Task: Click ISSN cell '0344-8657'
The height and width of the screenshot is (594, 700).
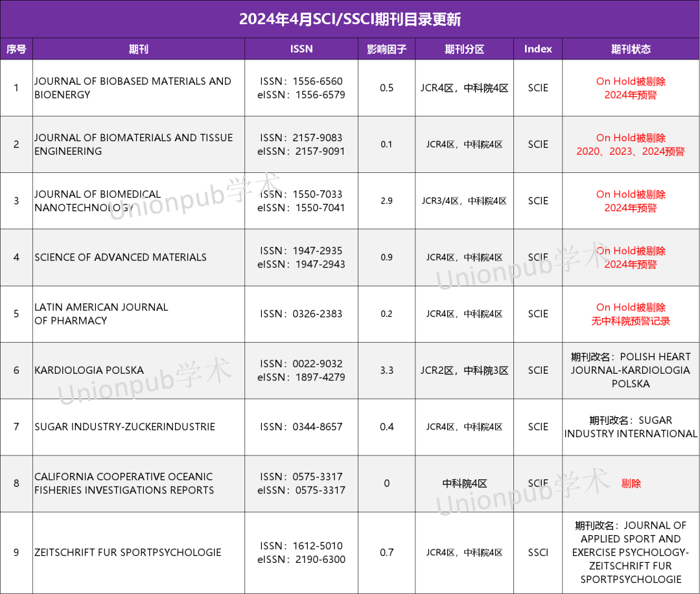Action: coord(301,427)
